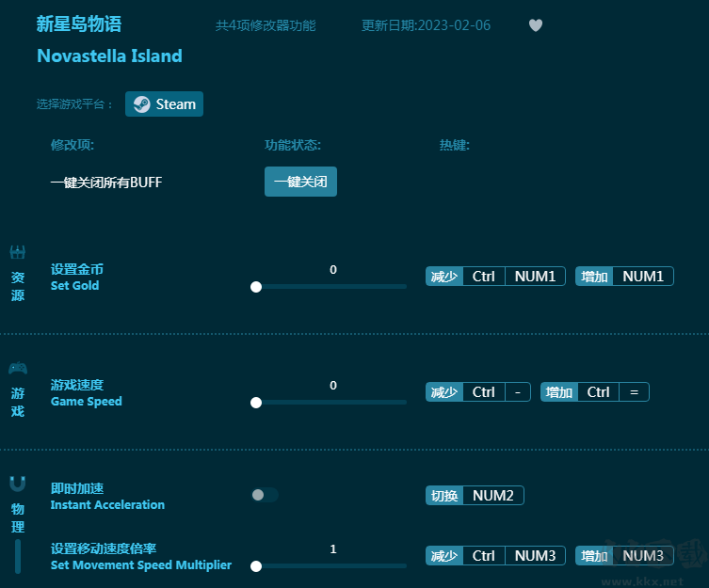Click 增加 hotkey for Movement Speed Multiplier
Viewport: 709px width, 588px height.
pos(594,556)
